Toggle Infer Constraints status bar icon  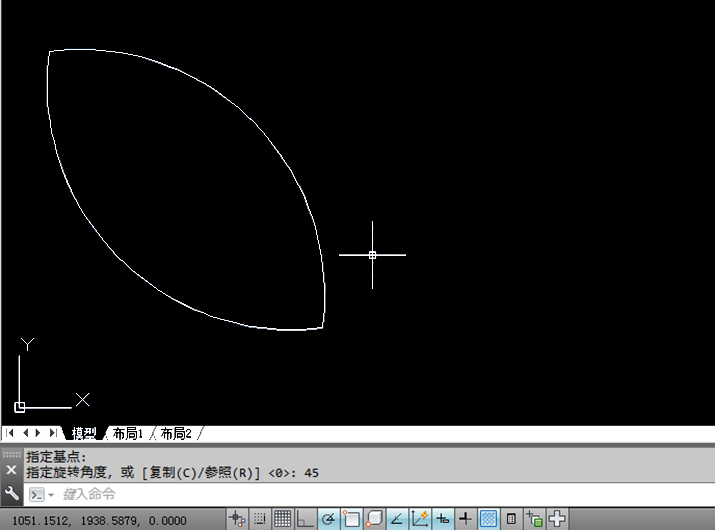(x=238, y=519)
